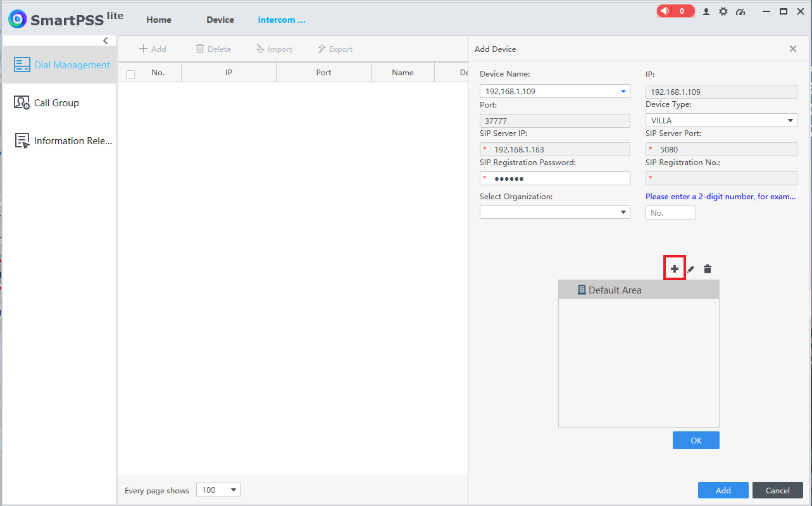Click the user account icon in title bar

[706, 11]
